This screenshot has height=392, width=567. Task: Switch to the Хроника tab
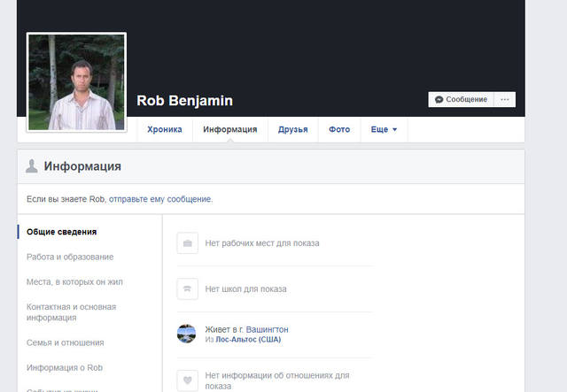click(x=165, y=129)
